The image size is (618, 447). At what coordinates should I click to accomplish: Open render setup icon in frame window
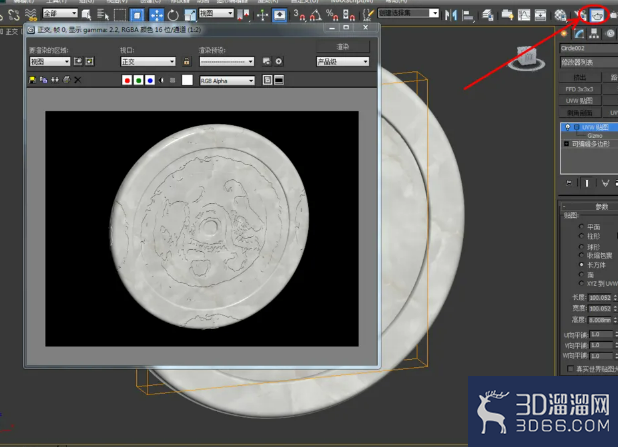coord(267,61)
